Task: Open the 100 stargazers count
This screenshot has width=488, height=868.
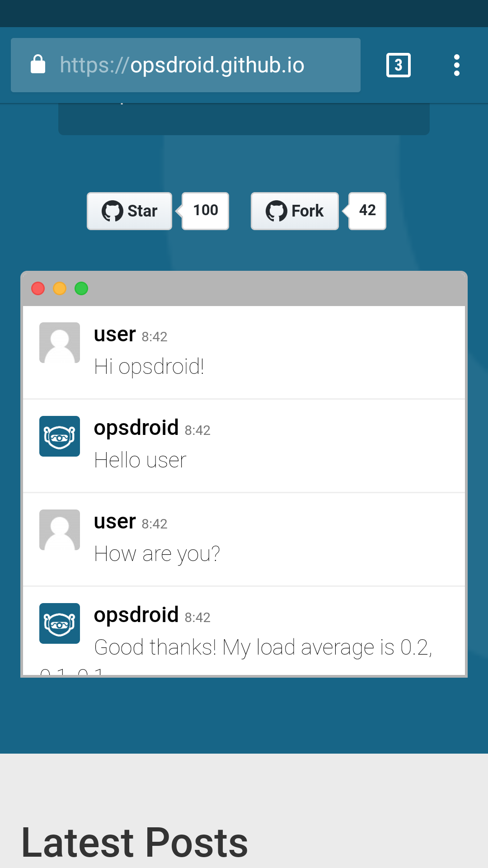Action: coord(206,211)
